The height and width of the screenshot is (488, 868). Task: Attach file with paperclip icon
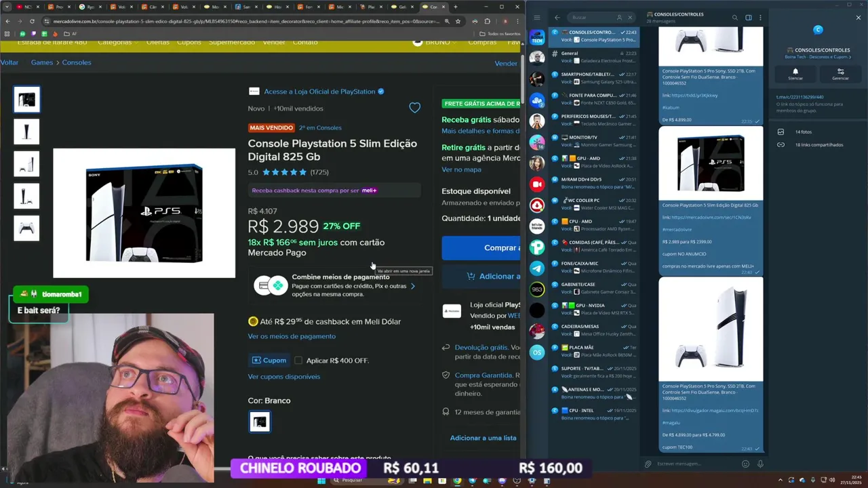pyautogui.click(x=648, y=464)
